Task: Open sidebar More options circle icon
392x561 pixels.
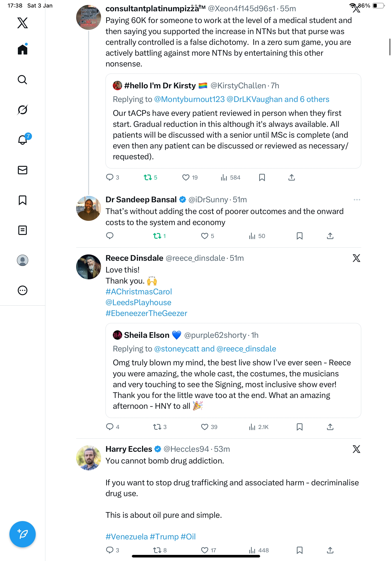Action: coord(23,291)
